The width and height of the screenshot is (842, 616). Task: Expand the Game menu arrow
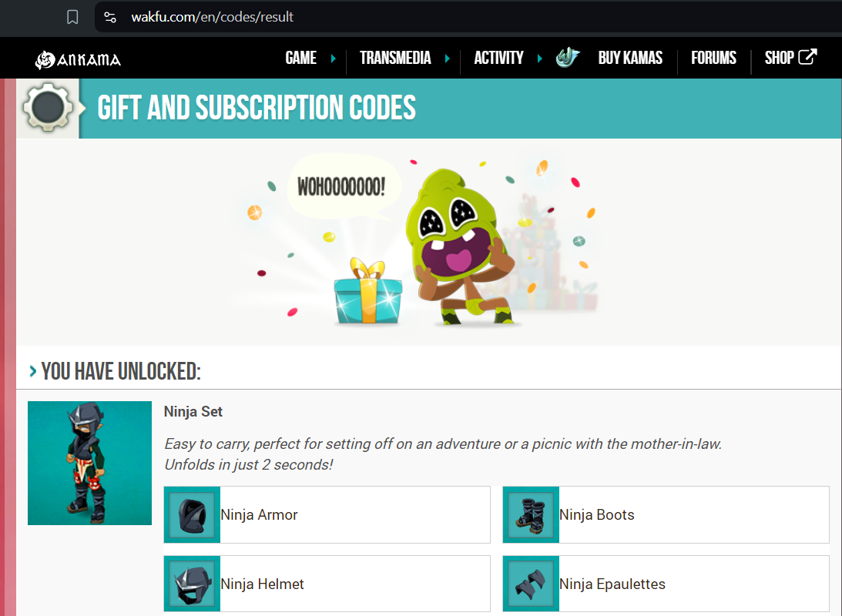coord(334,58)
